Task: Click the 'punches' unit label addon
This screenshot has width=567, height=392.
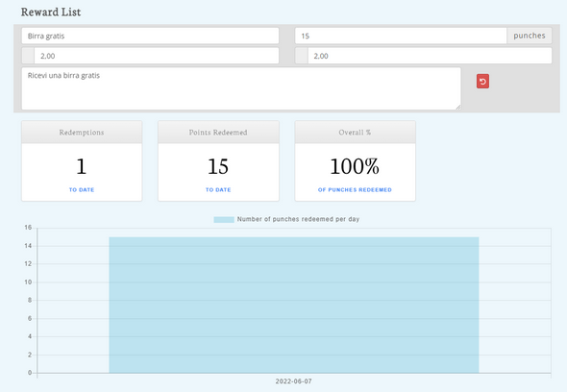Action: click(x=530, y=36)
